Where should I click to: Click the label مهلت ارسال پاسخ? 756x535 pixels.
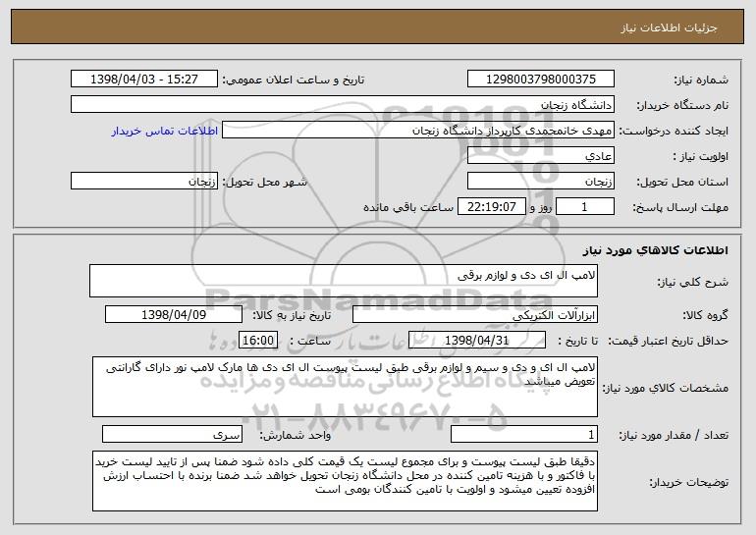pos(680,207)
